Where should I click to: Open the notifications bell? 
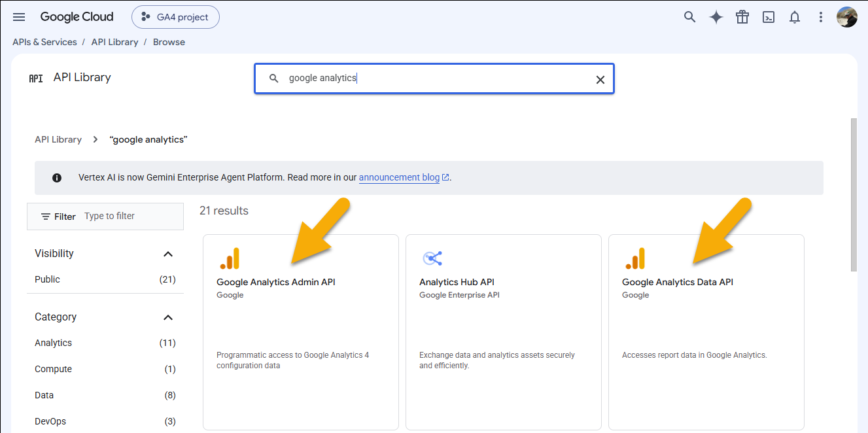tap(795, 18)
